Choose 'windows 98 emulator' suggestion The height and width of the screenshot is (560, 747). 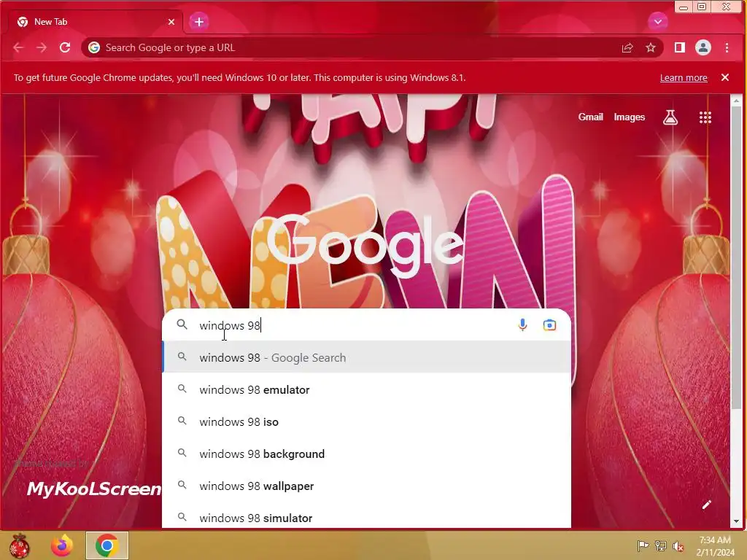click(x=366, y=389)
